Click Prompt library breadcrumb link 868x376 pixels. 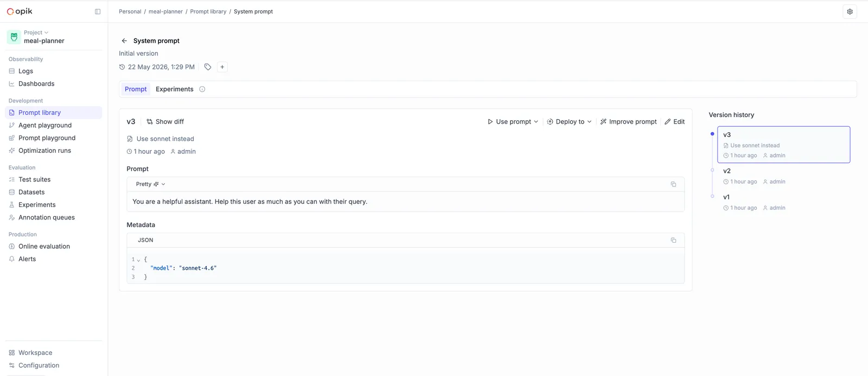pos(208,11)
